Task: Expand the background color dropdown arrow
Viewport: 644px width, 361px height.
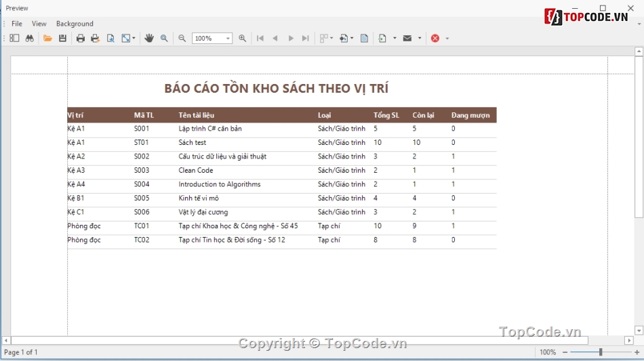Action: coord(352,38)
